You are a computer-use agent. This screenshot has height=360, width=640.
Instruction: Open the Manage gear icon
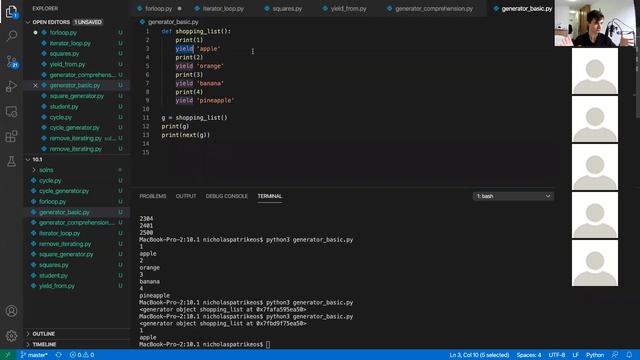click(x=11, y=336)
